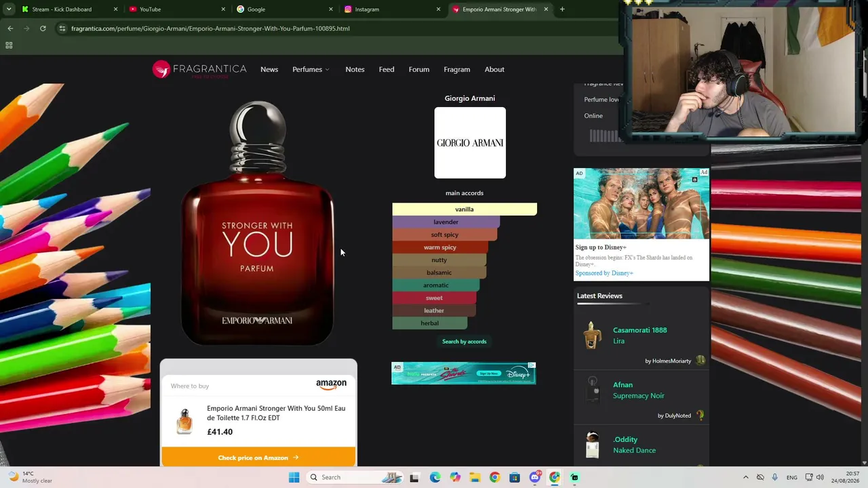This screenshot has width=868, height=488.
Task: Select the nutty accord bar
Action: pos(439,260)
